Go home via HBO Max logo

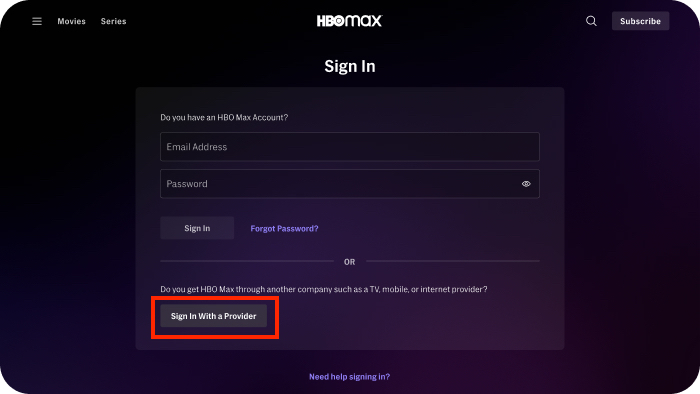350,21
